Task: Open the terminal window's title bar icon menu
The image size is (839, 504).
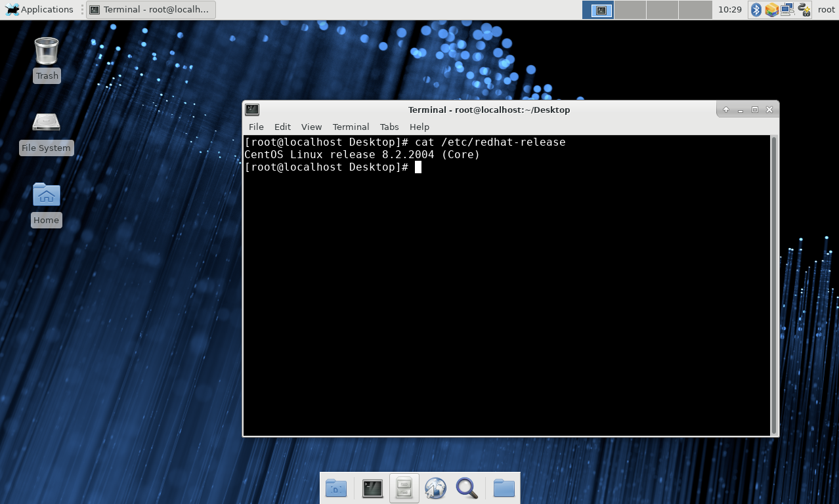Action: point(251,110)
